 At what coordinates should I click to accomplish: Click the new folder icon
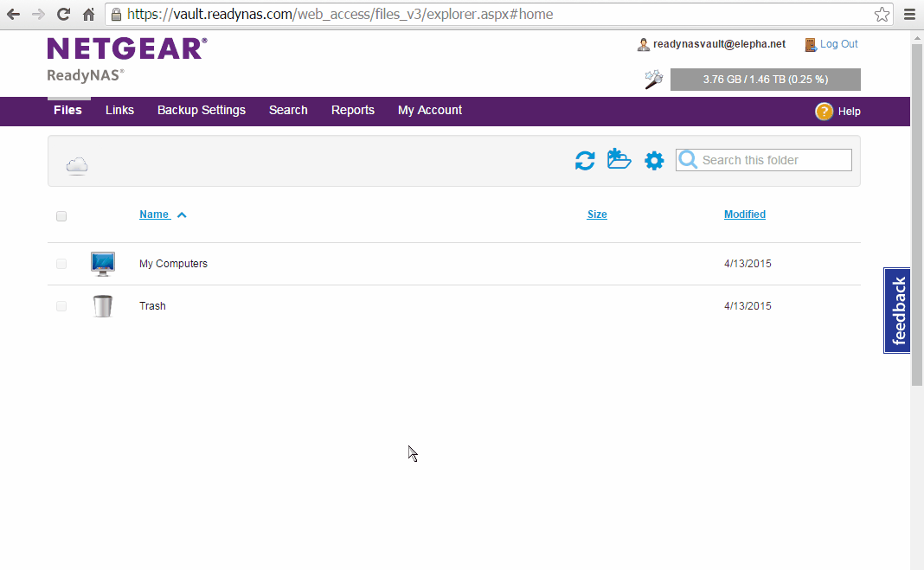pyautogui.click(x=619, y=159)
